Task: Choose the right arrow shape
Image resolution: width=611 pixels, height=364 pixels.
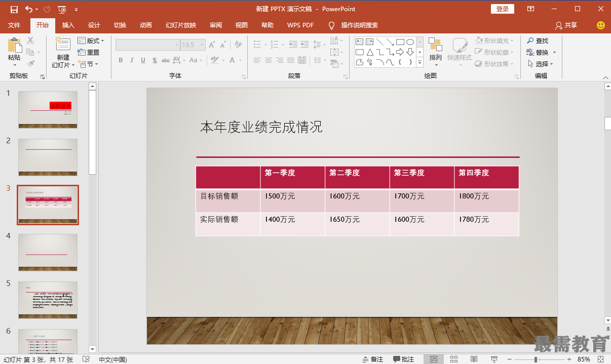Action: point(400,52)
